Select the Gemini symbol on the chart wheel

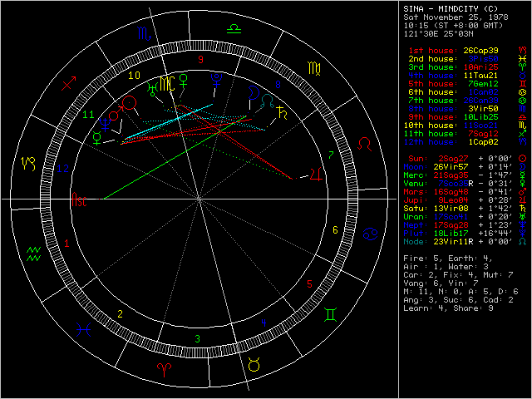pos(331,315)
